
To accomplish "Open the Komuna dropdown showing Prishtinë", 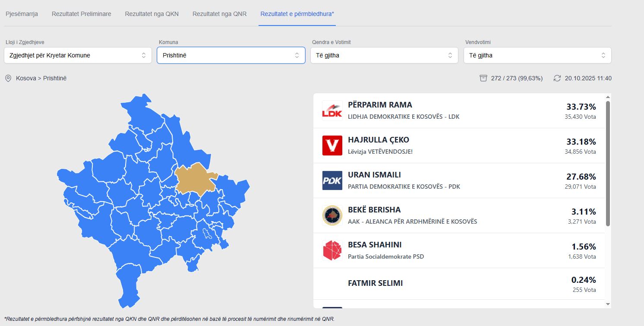I will tap(231, 55).
